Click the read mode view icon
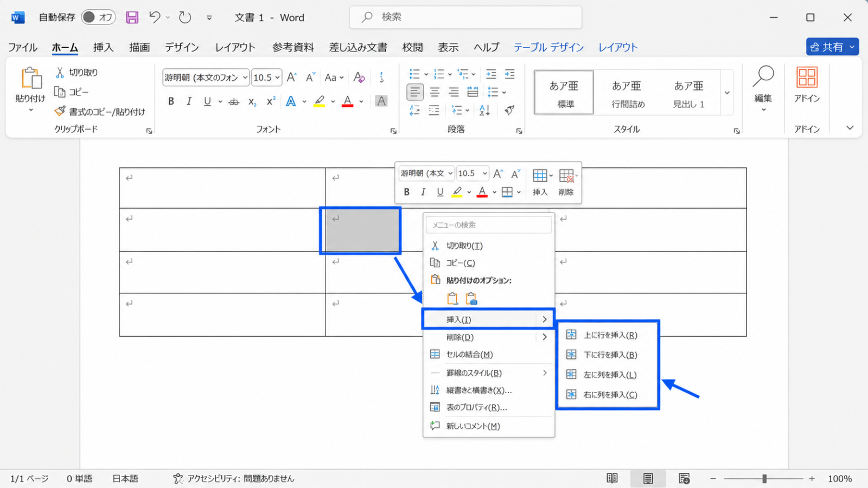The width and height of the screenshot is (868, 488). point(612,478)
